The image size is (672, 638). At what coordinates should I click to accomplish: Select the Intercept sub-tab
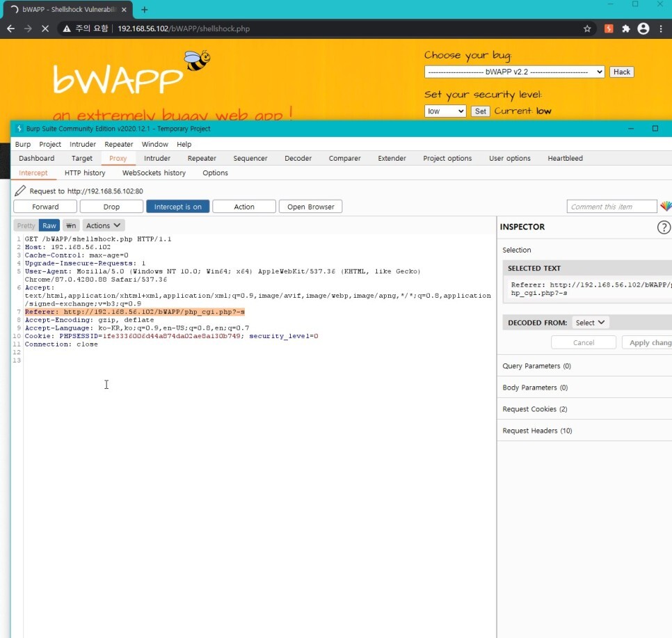click(x=33, y=173)
